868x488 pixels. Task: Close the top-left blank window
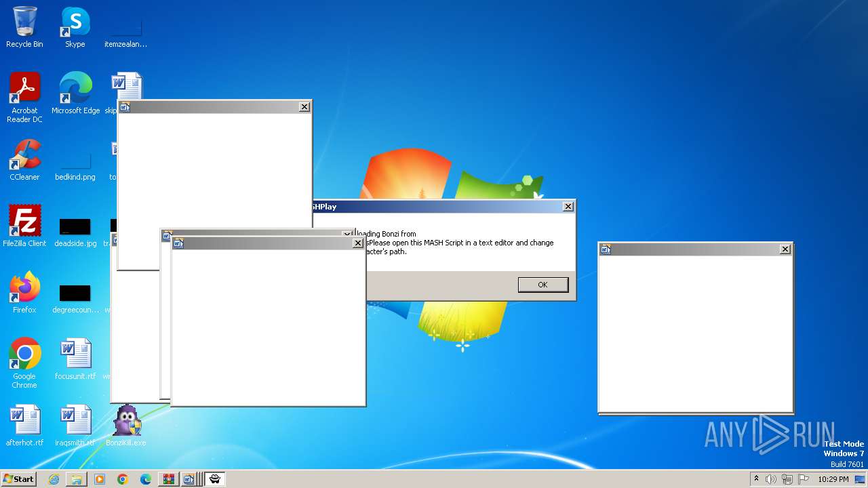point(304,106)
